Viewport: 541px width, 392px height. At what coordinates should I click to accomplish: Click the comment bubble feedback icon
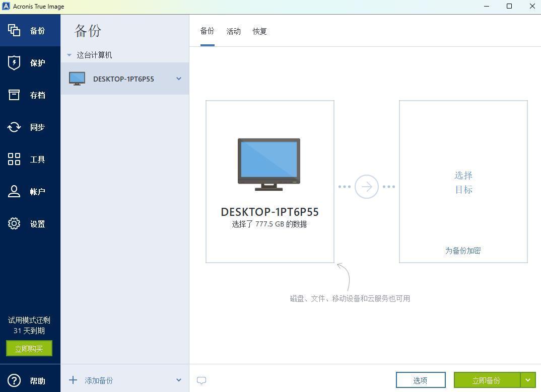coord(201,380)
